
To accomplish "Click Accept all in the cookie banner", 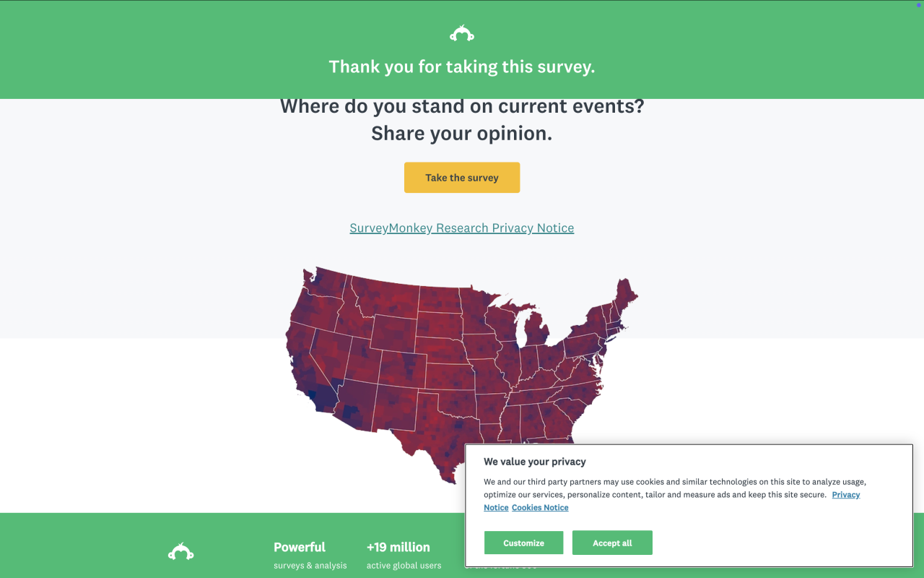I will [x=612, y=543].
